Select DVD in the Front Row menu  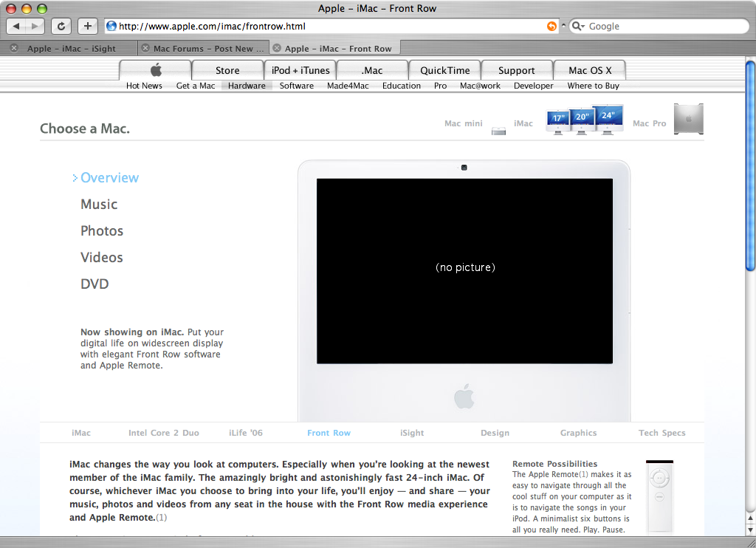point(94,284)
